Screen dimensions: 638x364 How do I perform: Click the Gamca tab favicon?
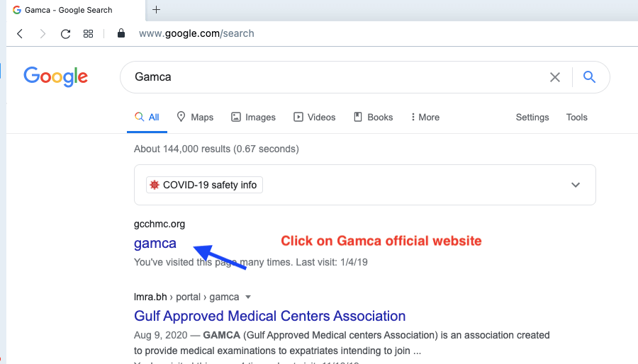click(x=17, y=10)
